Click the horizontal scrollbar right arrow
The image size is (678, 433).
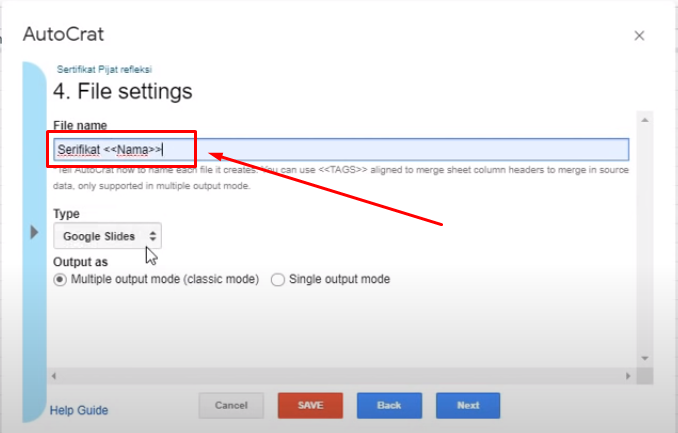[628, 376]
